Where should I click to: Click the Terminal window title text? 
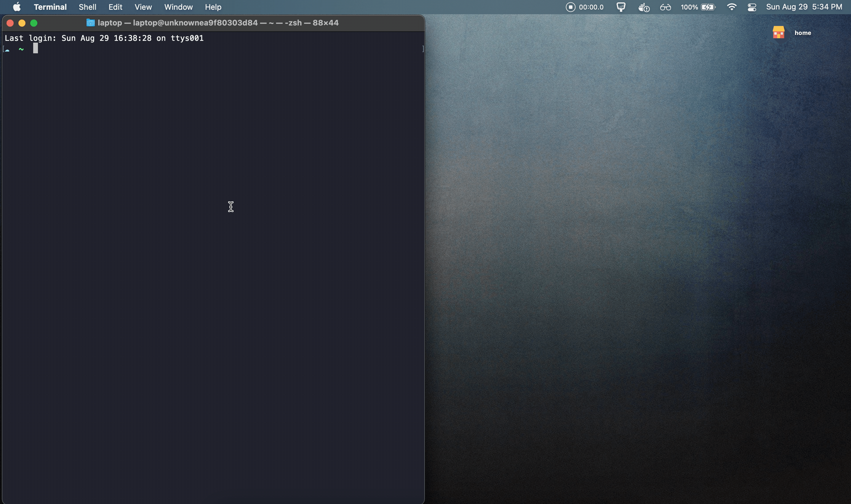pyautogui.click(x=218, y=23)
